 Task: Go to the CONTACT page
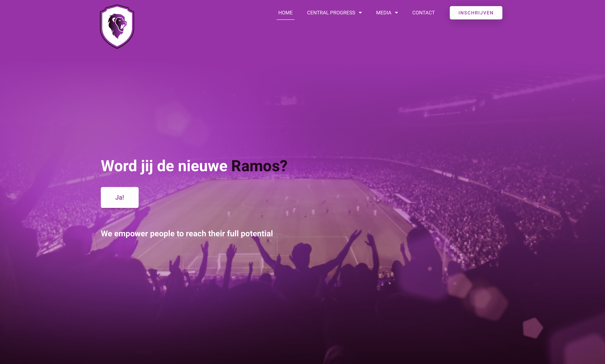(x=423, y=13)
